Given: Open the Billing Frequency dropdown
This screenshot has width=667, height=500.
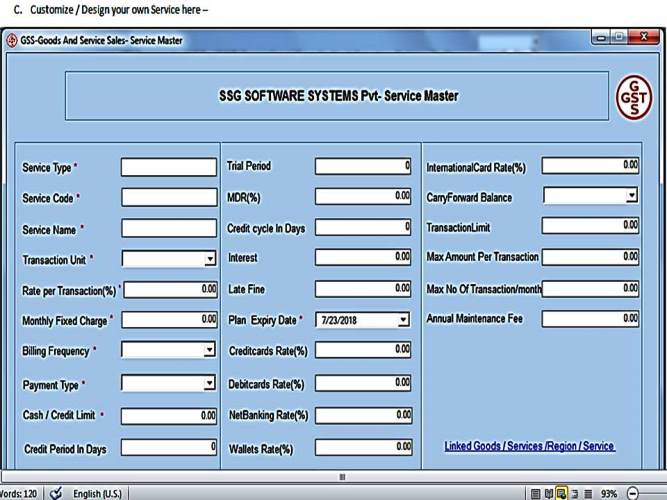Looking at the screenshot, I should point(209,350).
